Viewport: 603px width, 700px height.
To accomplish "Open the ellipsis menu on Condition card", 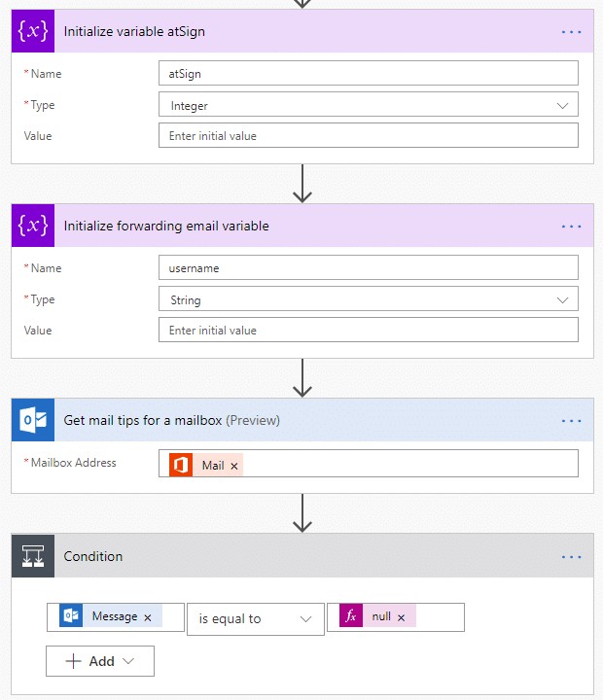I will pyautogui.click(x=571, y=557).
